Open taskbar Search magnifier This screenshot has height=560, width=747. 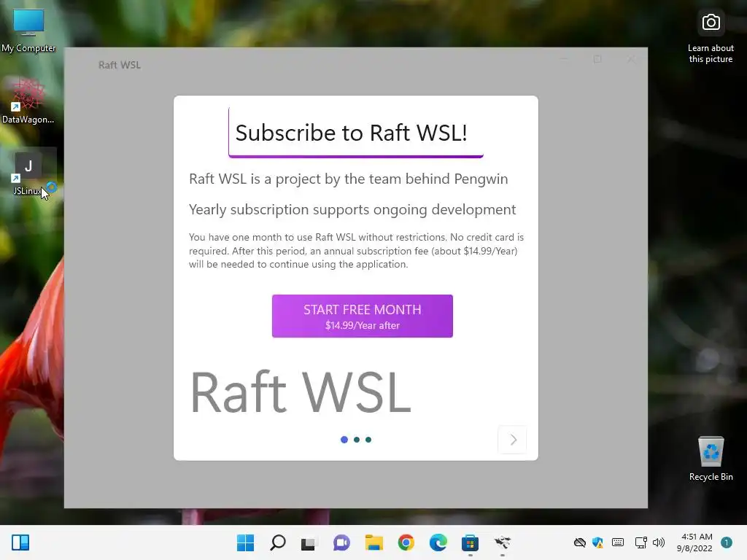(x=278, y=542)
